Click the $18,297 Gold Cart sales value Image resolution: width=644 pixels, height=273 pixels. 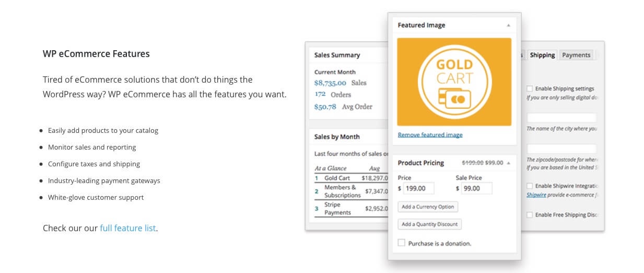point(375,178)
